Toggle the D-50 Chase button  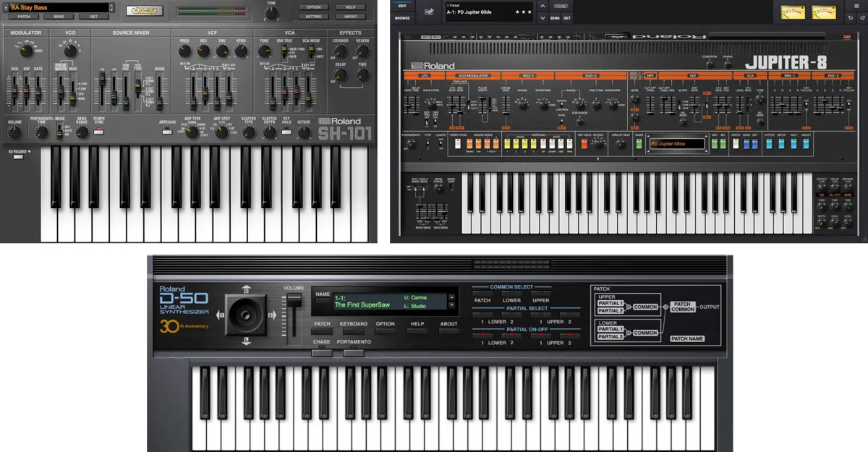(x=321, y=353)
